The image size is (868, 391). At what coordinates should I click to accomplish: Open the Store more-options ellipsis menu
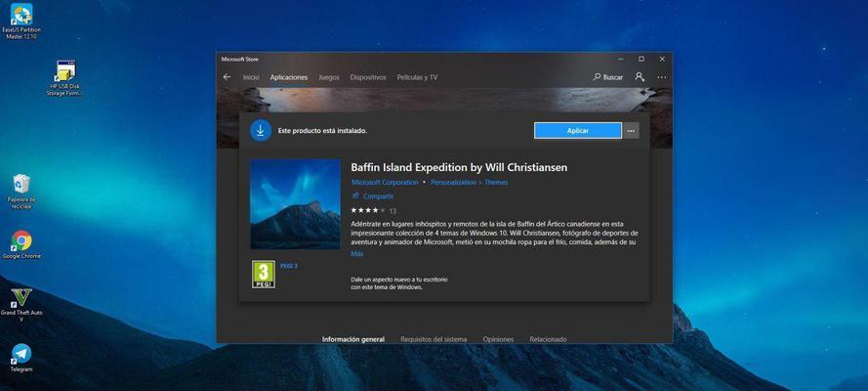pyautogui.click(x=662, y=77)
